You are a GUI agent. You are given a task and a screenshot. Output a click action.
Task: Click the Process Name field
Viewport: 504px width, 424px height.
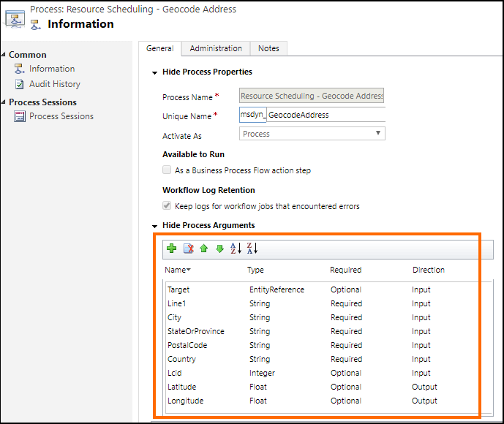(312, 95)
